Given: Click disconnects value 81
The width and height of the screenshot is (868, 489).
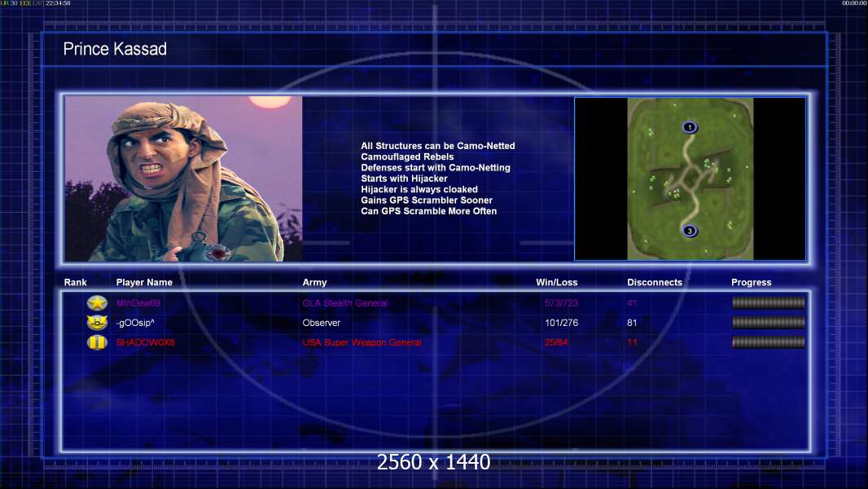Looking at the screenshot, I should [x=632, y=323].
